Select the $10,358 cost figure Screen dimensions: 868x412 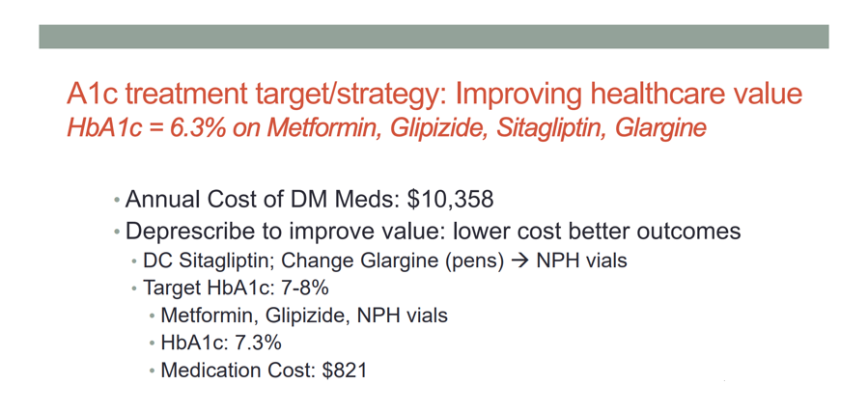[x=450, y=199]
